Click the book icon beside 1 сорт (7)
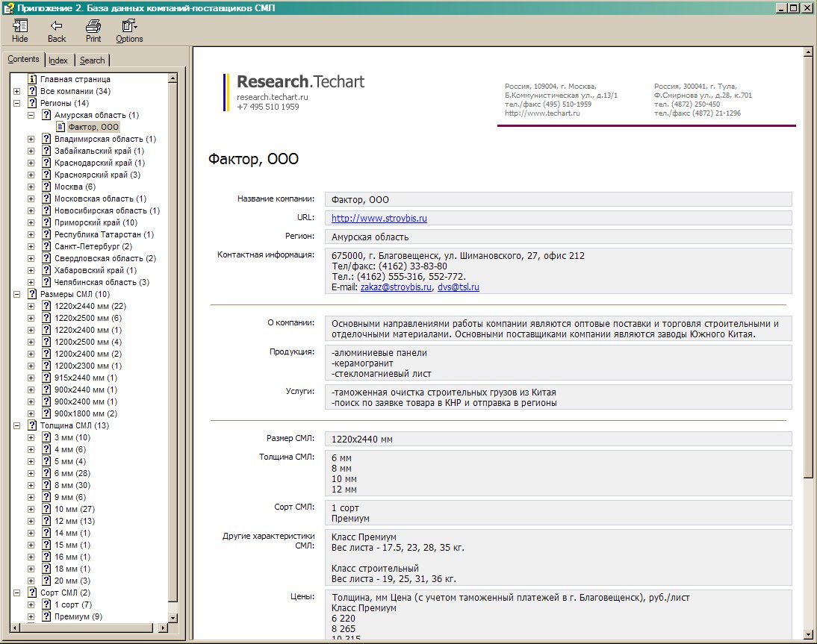 pyautogui.click(x=46, y=604)
